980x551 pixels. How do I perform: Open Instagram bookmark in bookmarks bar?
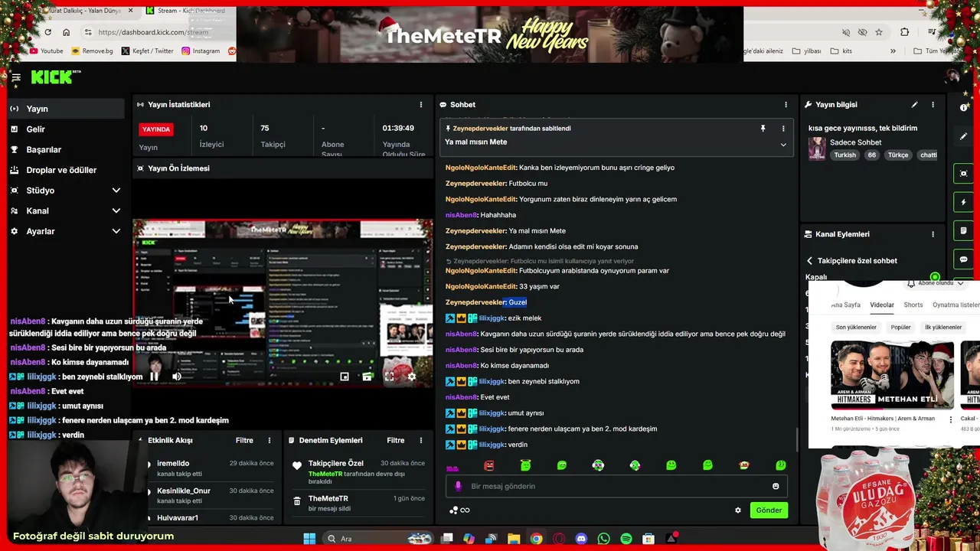click(201, 51)
